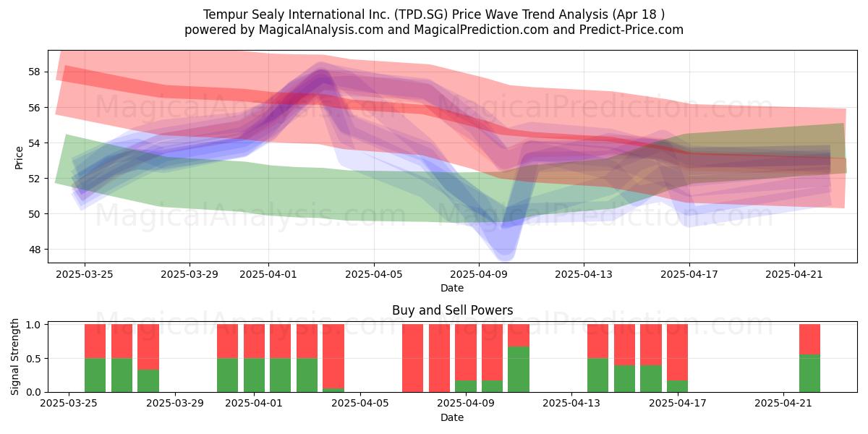Viewport: 868px width, 434px height.
Task: Click 2025-04-01 on the price chart date axis
Action: [x=268, y=274]
